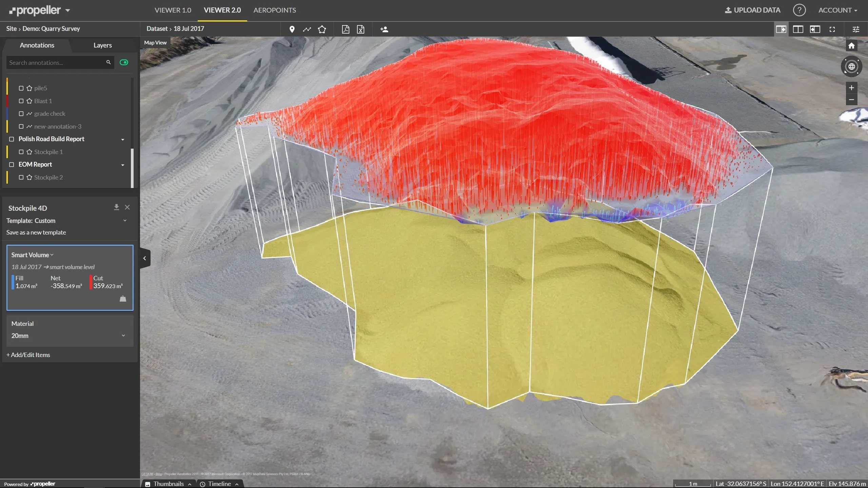Click UPLOAD DATA button
This screenshot has height=488, width=868.
coord(753,10)
